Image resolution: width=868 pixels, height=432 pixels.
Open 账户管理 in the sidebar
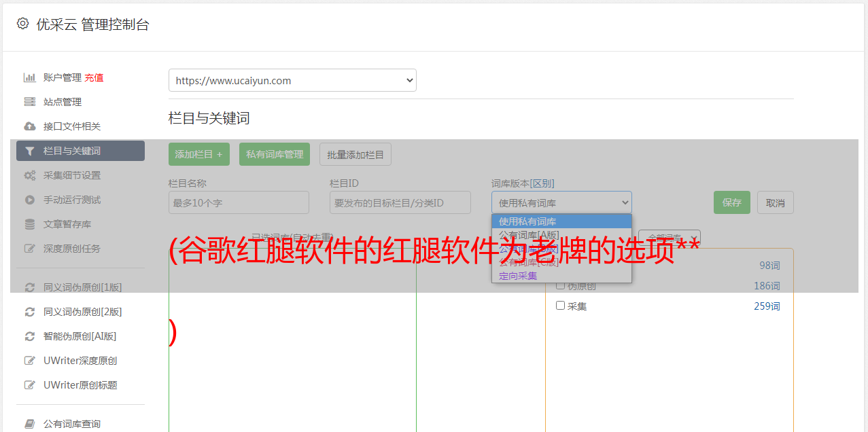63,77
